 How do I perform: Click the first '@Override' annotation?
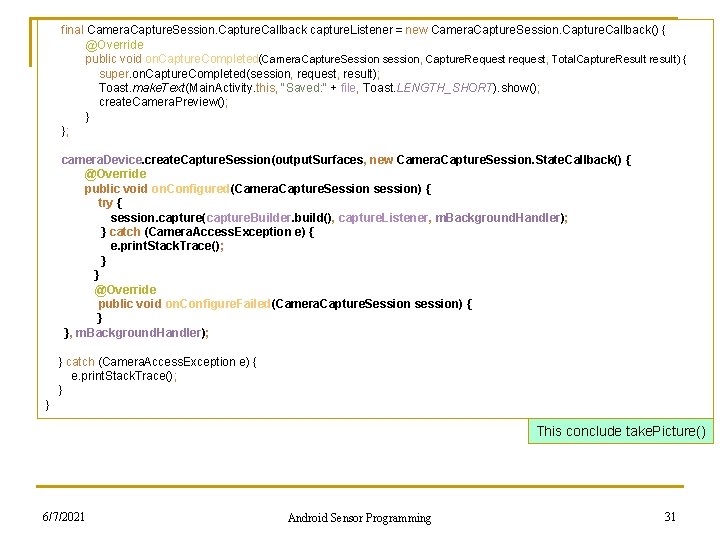point(114,45)
